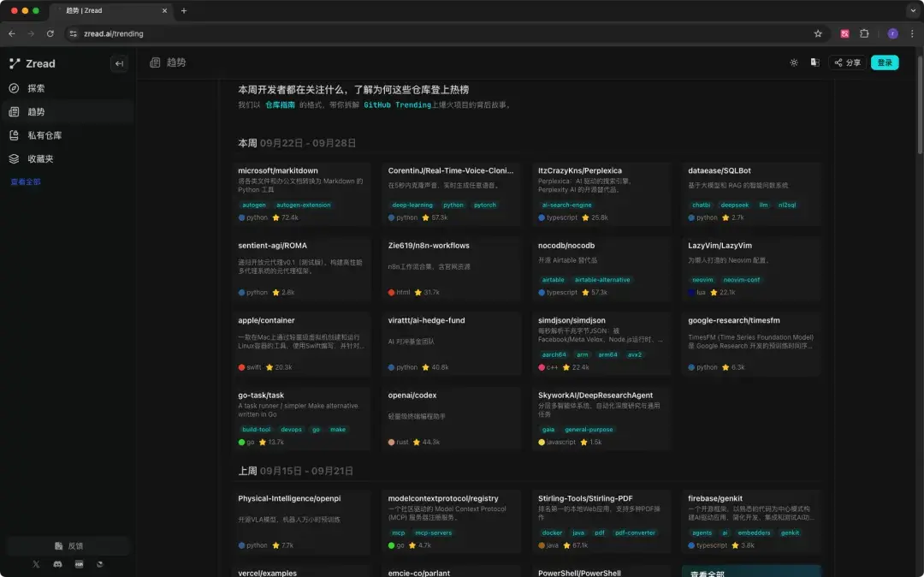
Task: Click the X social icon in the footer
Action: (35, 564)
